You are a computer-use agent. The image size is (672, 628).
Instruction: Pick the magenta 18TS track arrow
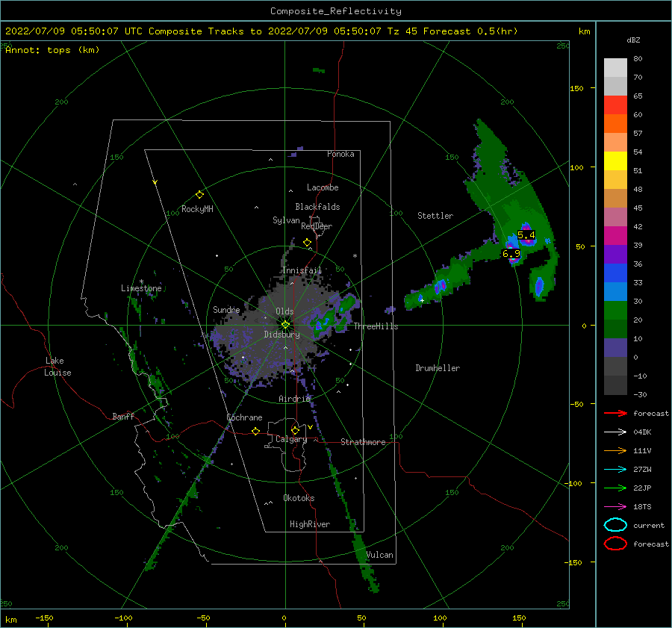(x=615, y=507)
